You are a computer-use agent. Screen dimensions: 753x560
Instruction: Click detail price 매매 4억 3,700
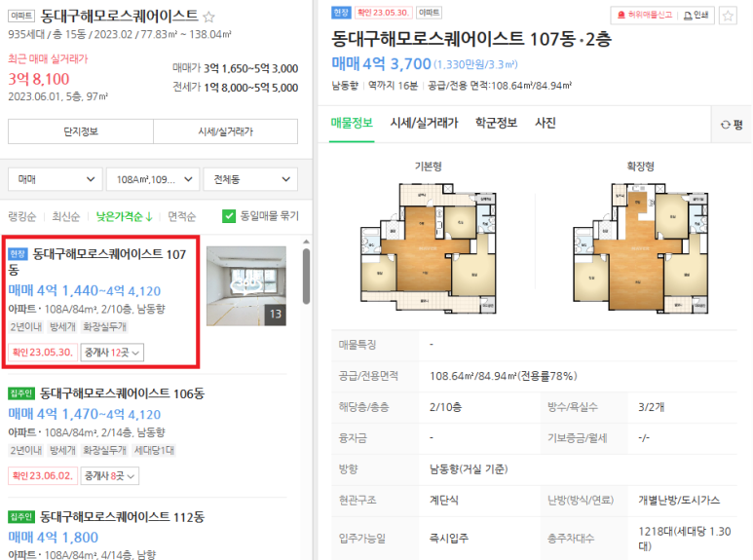coord(381,63)
